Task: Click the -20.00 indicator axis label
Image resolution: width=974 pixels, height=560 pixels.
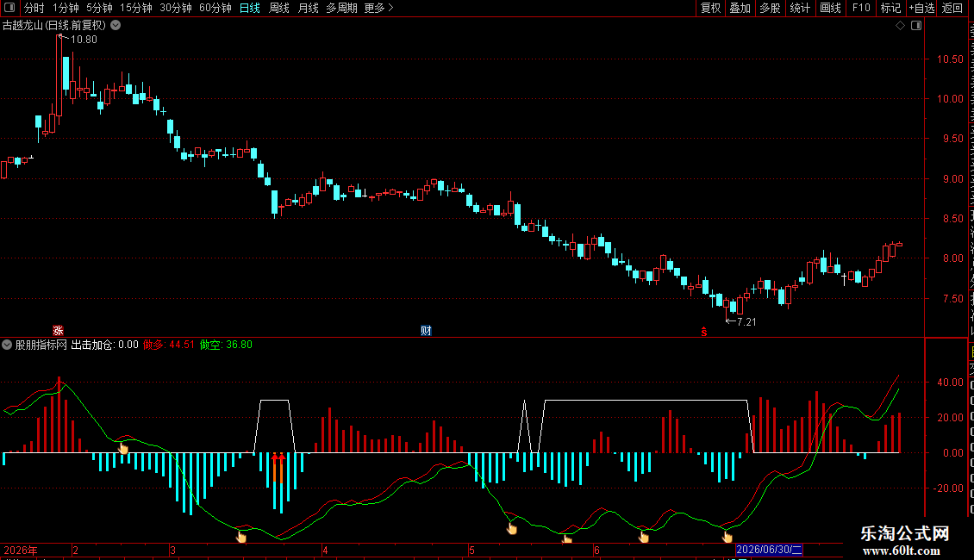Action: 948,488
